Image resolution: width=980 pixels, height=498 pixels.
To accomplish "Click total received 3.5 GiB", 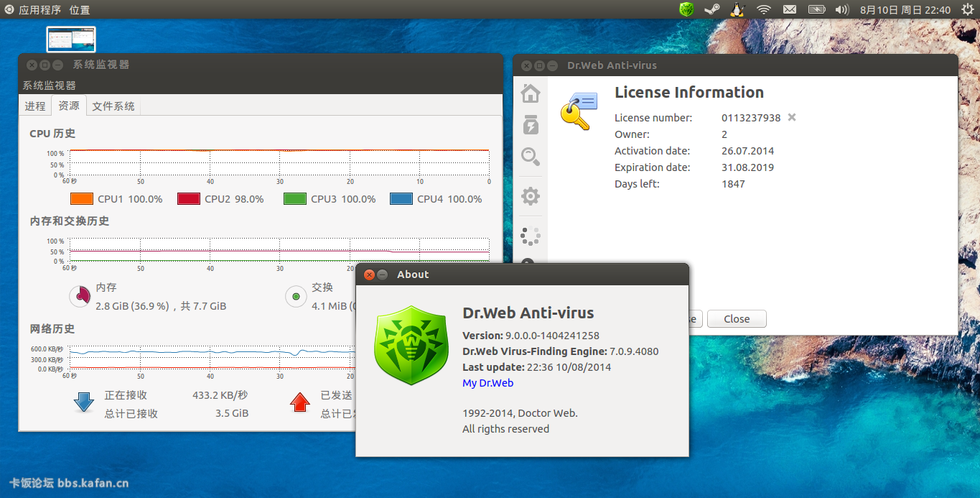I will point(232,414).
